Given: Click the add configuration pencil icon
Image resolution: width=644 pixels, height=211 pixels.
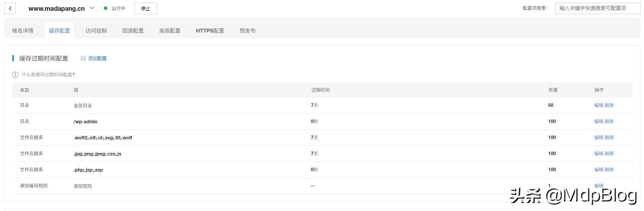Looking at the screenshot, I should coord(83,59).
